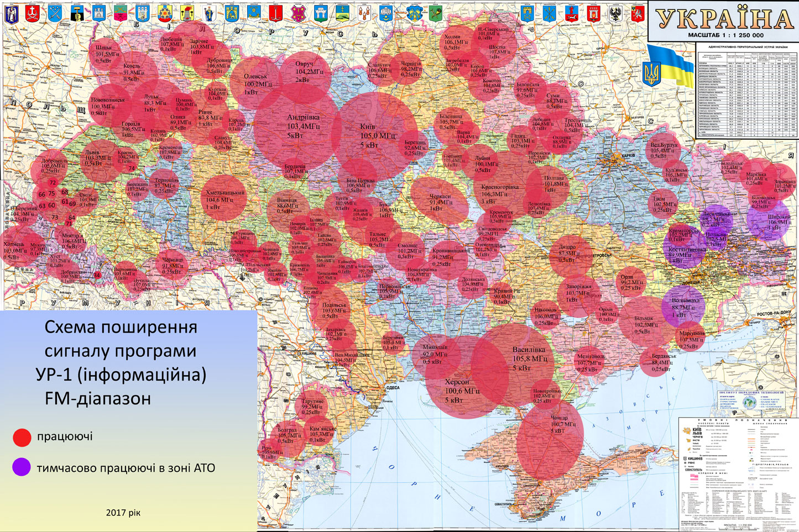
Task: Click the 'Тарутине 99,2МГц' label
Action: point(312,407)
